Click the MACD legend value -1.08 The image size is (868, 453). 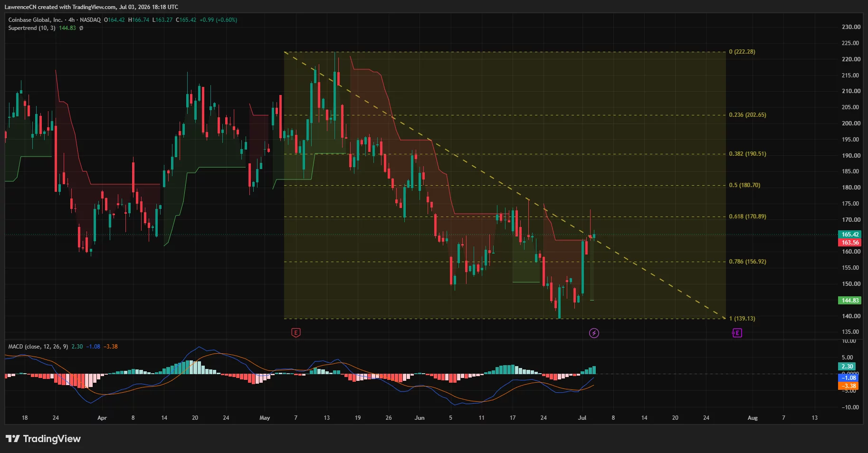coord(93,347)
